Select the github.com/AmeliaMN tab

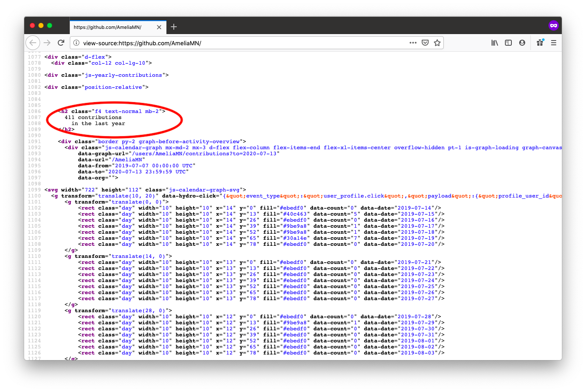(x=111, y=27)
